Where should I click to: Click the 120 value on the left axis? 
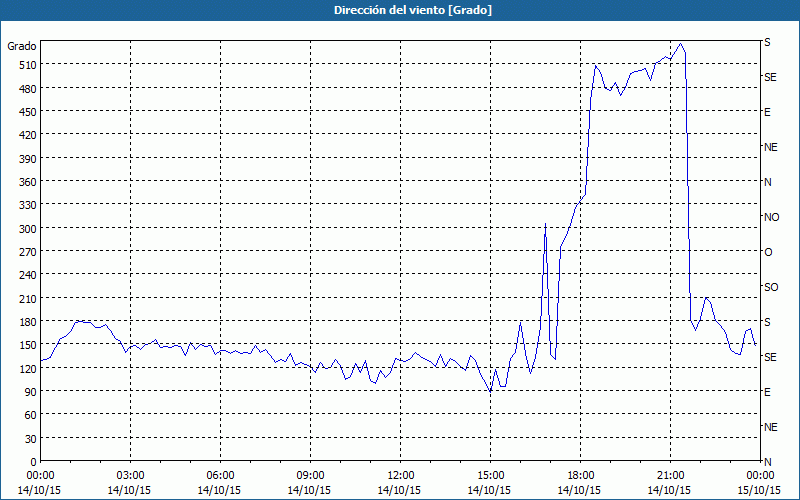click(28, 368)
